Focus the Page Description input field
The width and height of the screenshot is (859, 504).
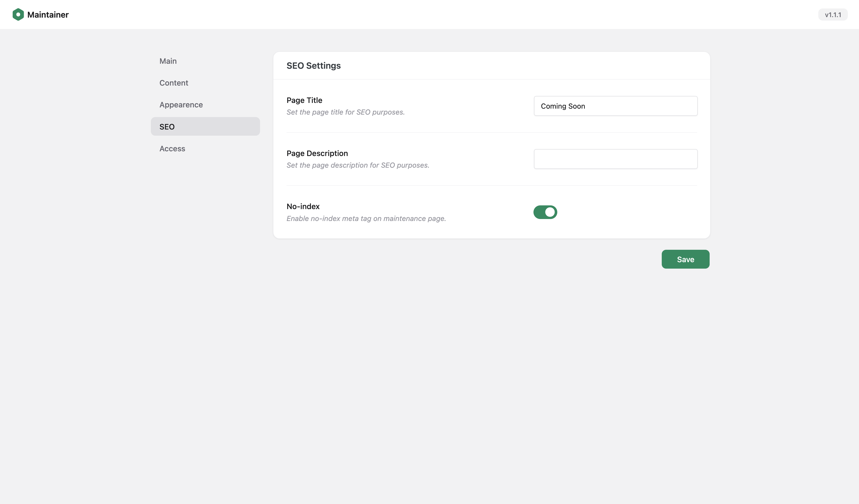coord(615,159)
